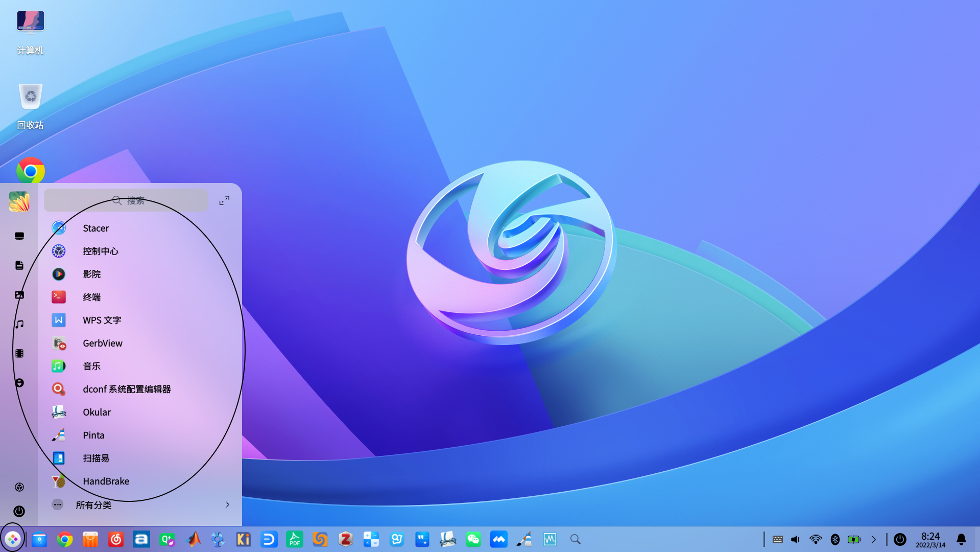Expand hidden tray icons arrow
Image resolution: width=980 pixels, height=552 pixels.
(x=874, y=539)
